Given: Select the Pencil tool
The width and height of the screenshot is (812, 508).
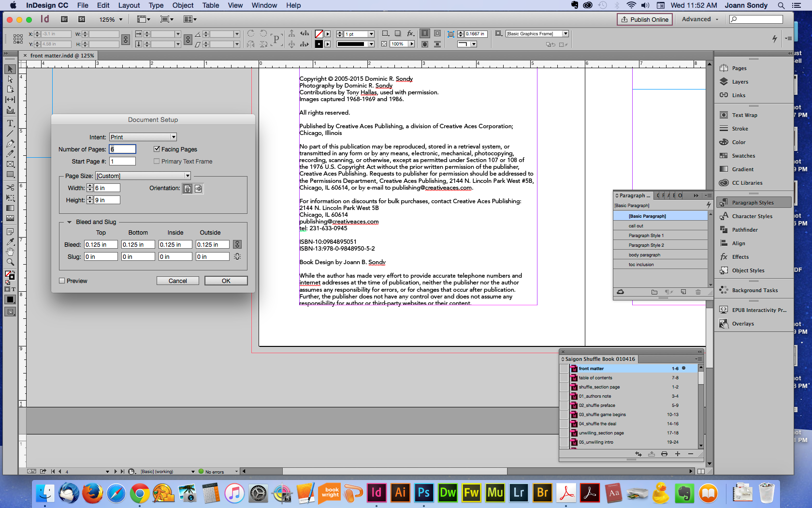Looking at the screenshot, I should click(x=10, y=154).
